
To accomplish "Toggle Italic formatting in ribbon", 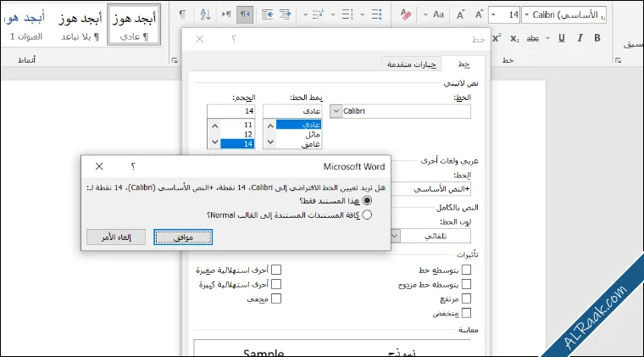I will [580, 38].
